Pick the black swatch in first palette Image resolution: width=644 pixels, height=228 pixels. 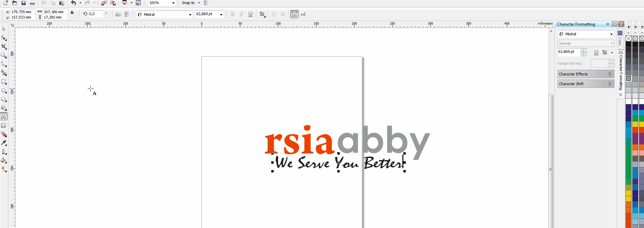pyautogui.click(x=628, y=44)
